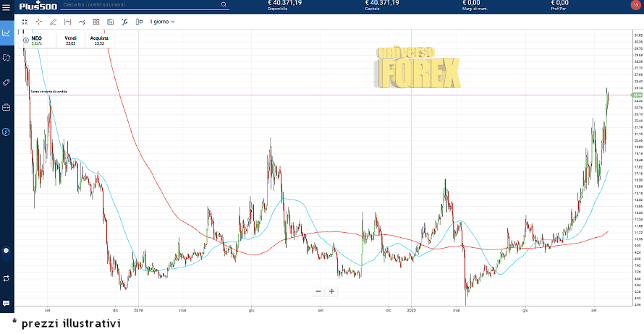Viewport: 644px width, 334px height.
Task: Select the pencil drawing tool
Action: (x=54, y=22)
